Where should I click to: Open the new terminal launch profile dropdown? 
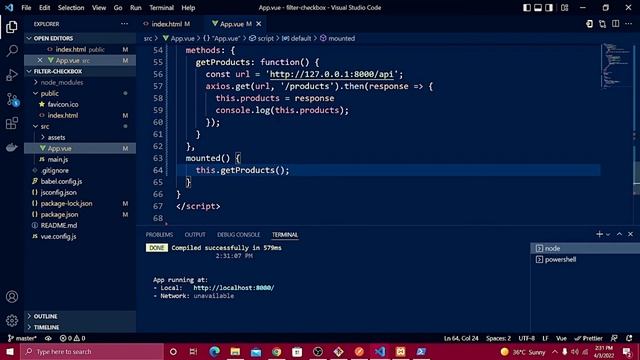click(608, 234)
